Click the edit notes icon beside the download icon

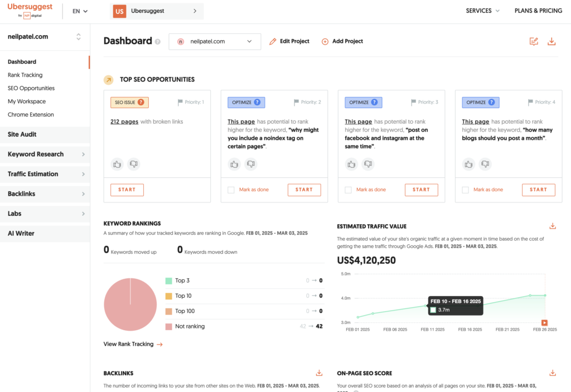tap(534, 41)
